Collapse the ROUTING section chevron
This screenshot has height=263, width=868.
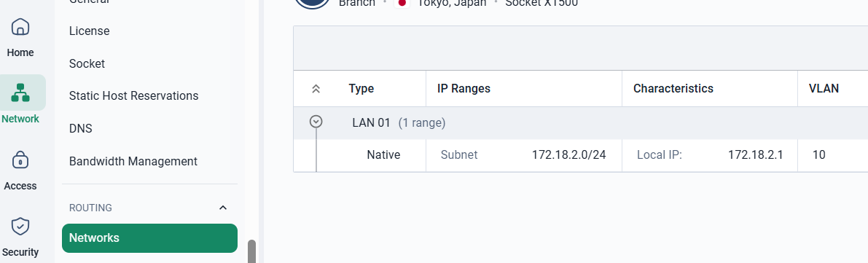tap(223, 208)
